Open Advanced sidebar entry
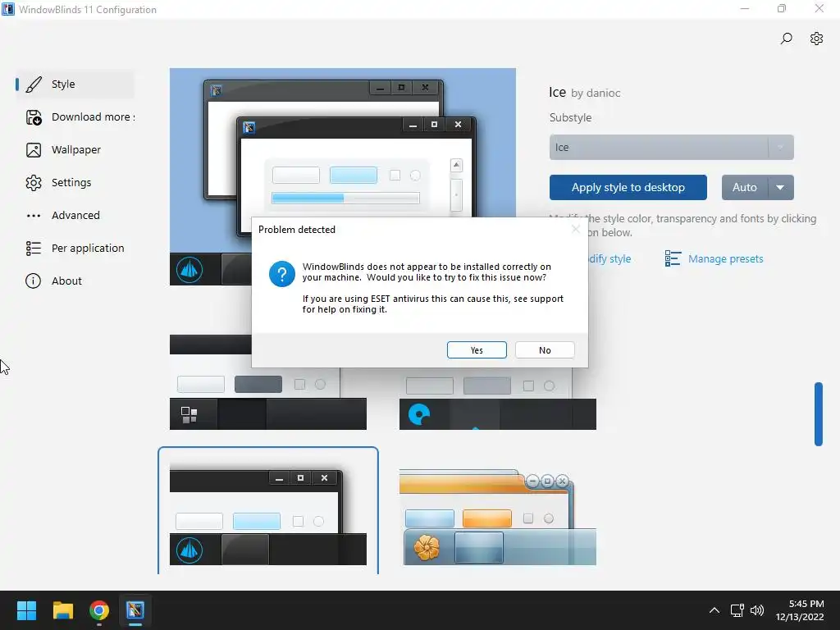Screen dimensions: 840x630 pos(75,215)
